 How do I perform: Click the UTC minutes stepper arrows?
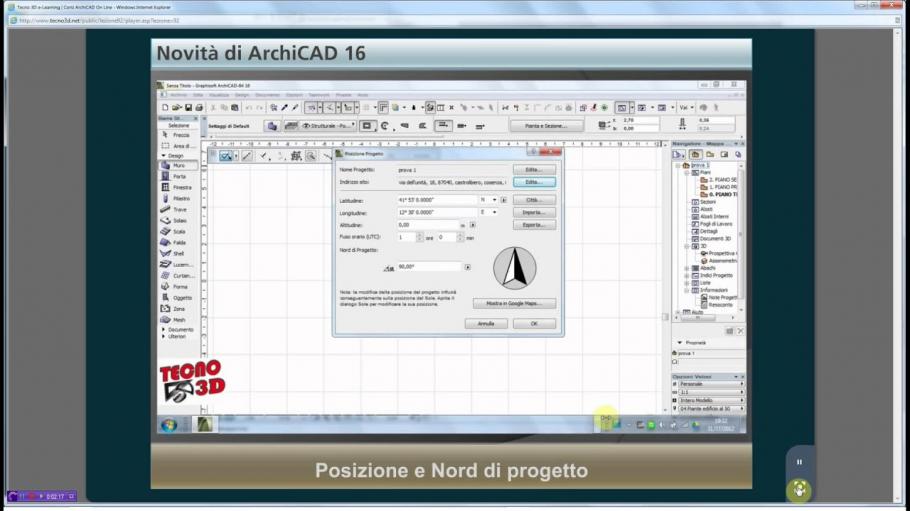[460, 237]
